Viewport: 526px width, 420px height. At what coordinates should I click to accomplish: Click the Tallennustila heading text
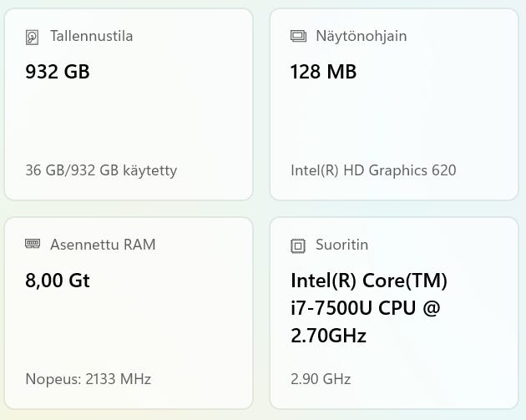[92, 36]
